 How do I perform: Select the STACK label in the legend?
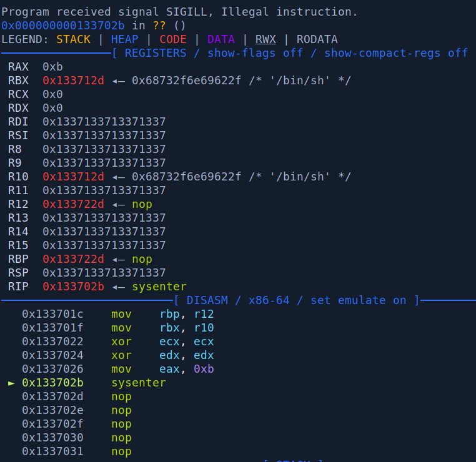[73, 39]
